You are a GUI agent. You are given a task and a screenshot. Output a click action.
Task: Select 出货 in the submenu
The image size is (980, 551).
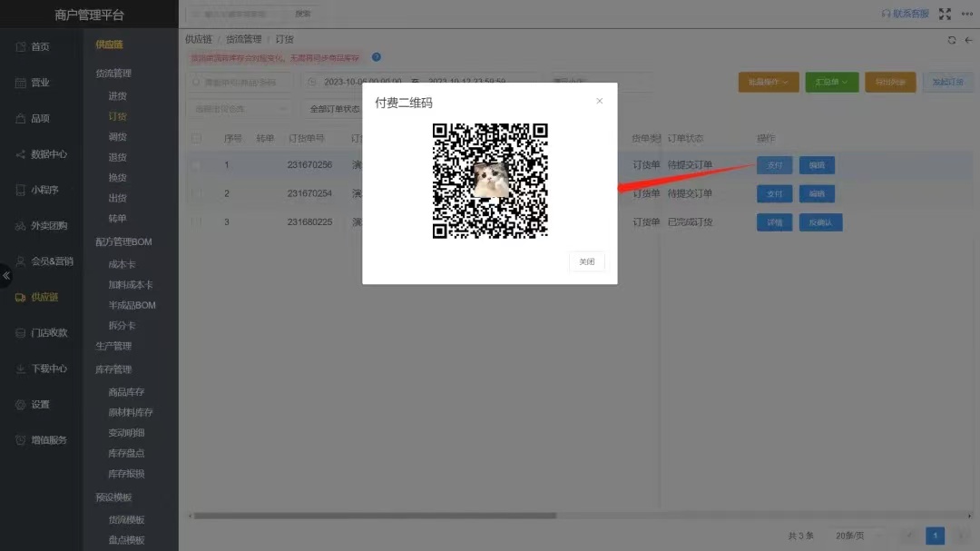pyautogui.click(x=117, y=198)
